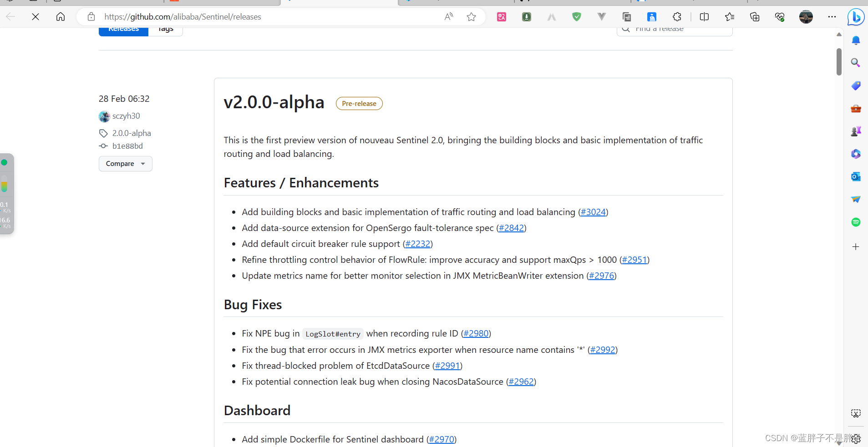Image resolution: width=868 pixels, height=447 pixels.
Task: Open commit b1e88bd
Action: [127, 146]
